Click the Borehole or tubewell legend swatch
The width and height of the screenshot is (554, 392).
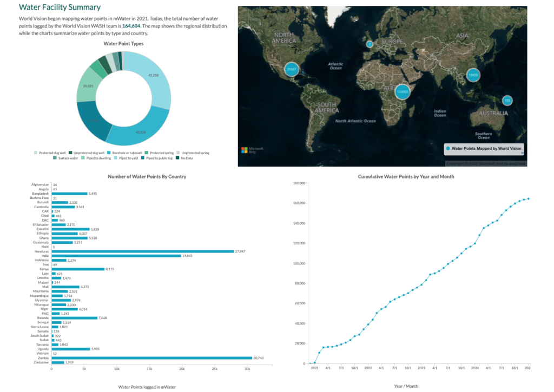click(109, 153)
